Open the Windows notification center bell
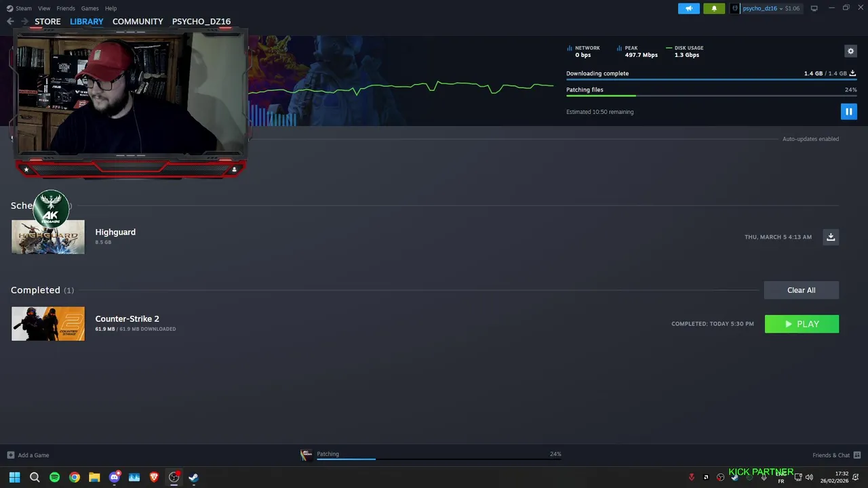The image size is (868, 488). pyautogui.click(x=856, y=477)
